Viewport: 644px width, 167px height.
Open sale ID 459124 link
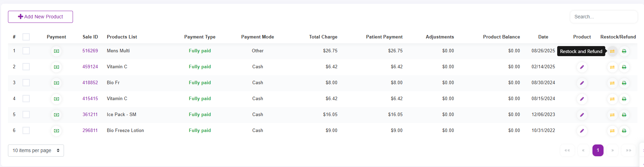(90, 67)
